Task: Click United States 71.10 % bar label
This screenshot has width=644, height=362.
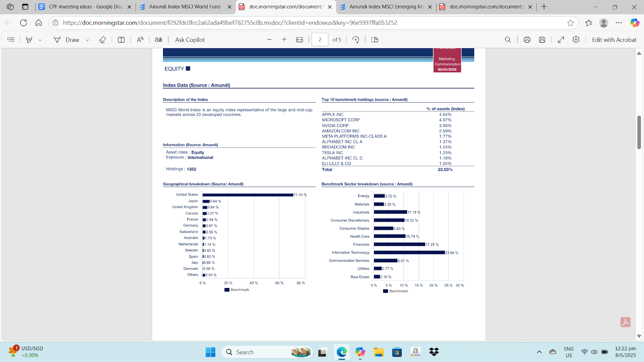Action: (x=300, y=195)
